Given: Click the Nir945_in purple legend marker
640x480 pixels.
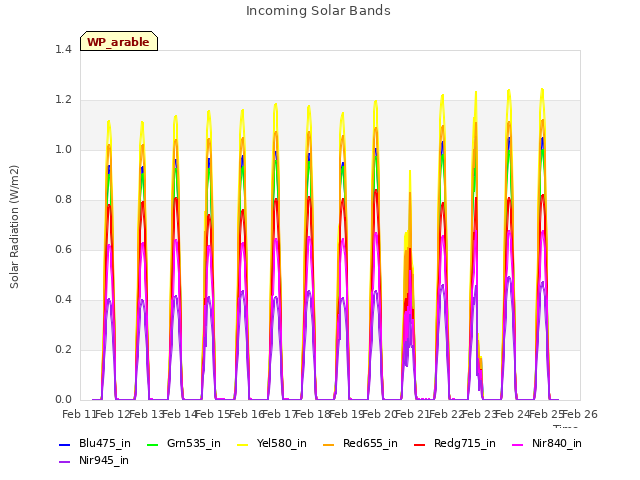Looking at the screenshot, I should tap(65, 462).
